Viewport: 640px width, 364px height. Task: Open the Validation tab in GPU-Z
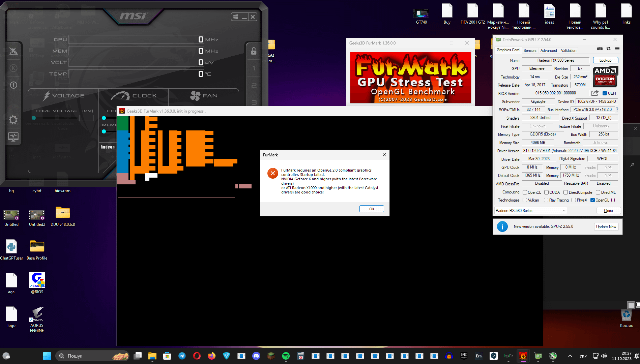tap(569, 51)
